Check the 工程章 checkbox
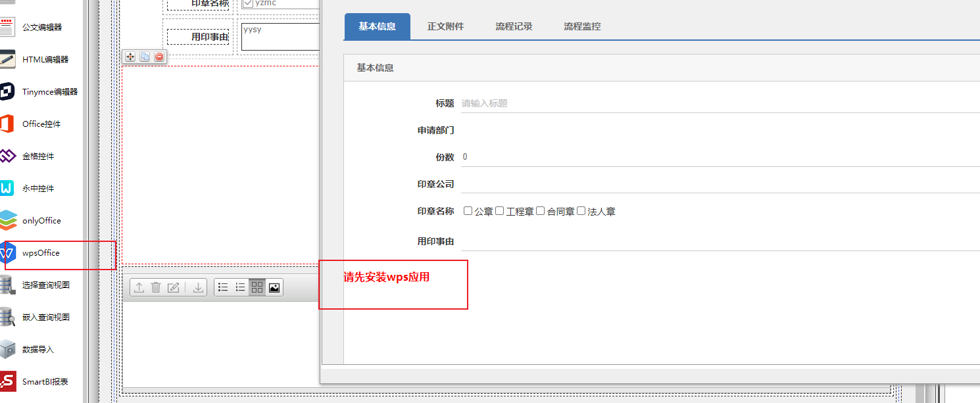Viewport: 980px width, 403px height. coord(500,211)
